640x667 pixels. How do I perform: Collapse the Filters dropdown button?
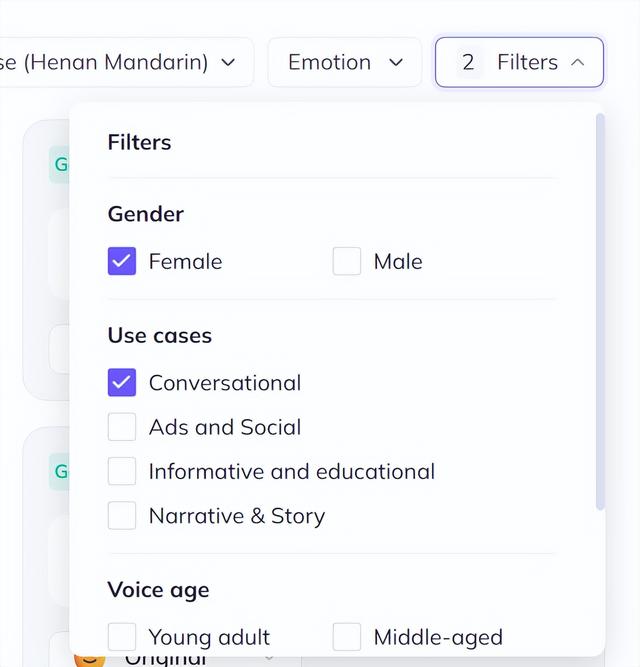click(x=519, y=62)
